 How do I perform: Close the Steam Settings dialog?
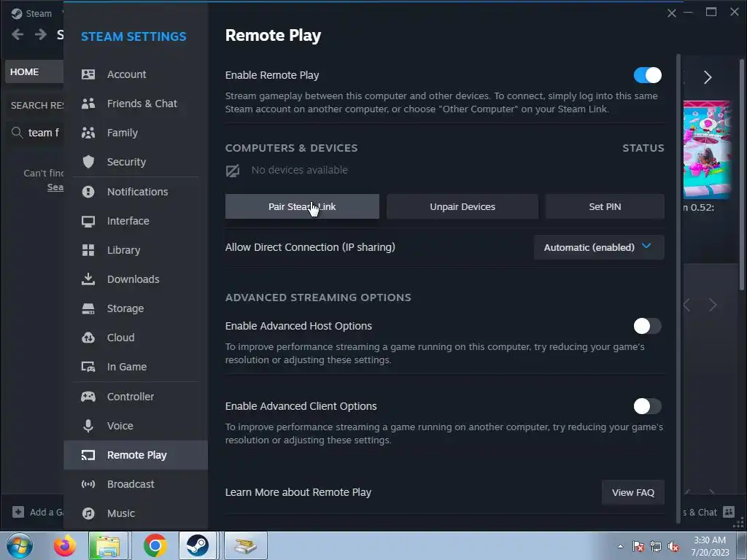(x=672, y=13)
